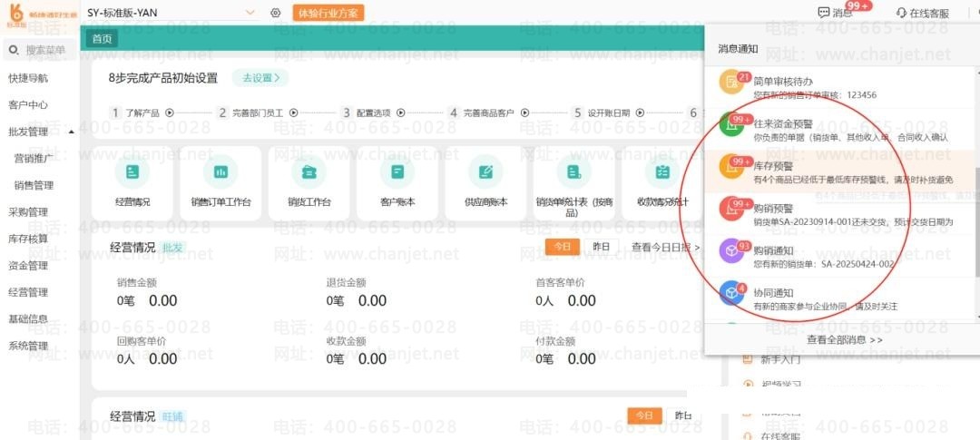The image size is (980, 440).
Task: Select 昨日 in the 经营情况 批发 section
Action: coord(602,247)
